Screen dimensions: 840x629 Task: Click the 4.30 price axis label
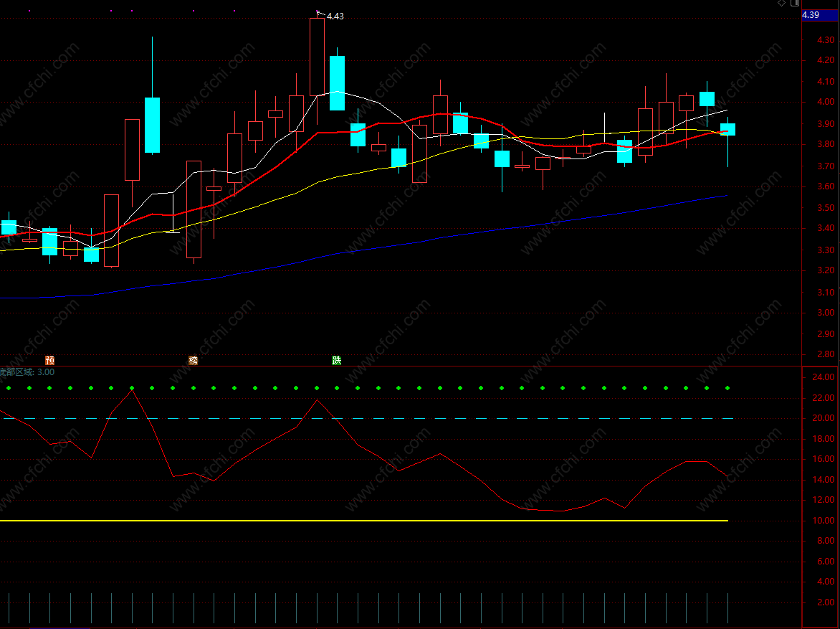coord(826,39)
